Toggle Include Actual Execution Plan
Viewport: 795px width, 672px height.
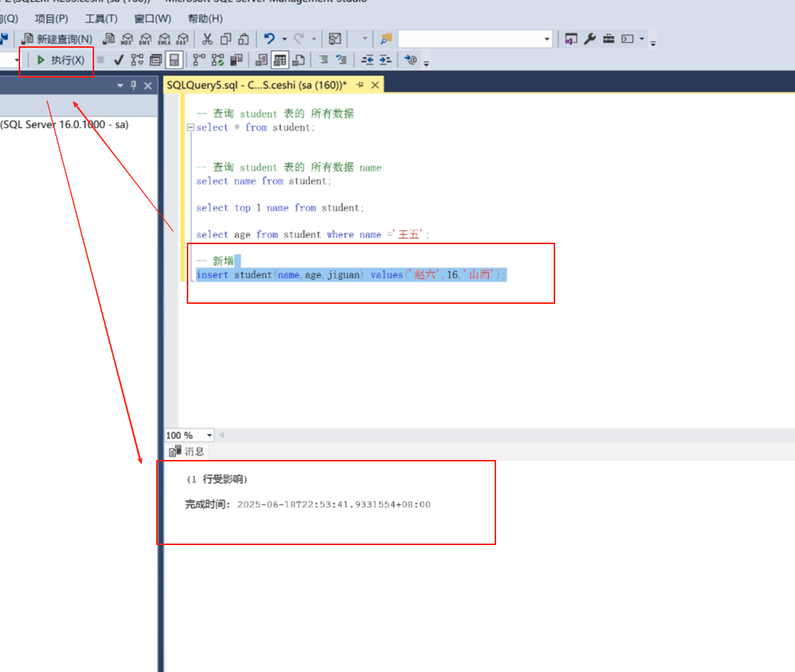coord(199,60)
